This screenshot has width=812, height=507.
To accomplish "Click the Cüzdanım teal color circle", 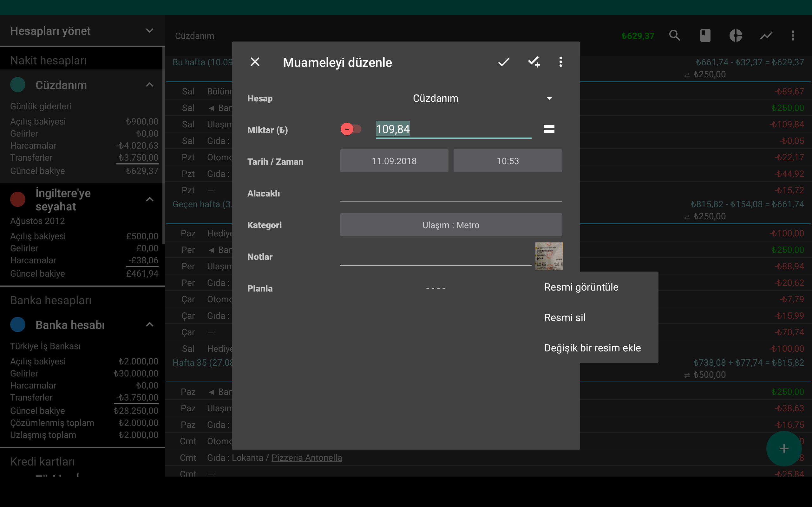I will click(x=18, y=85).
